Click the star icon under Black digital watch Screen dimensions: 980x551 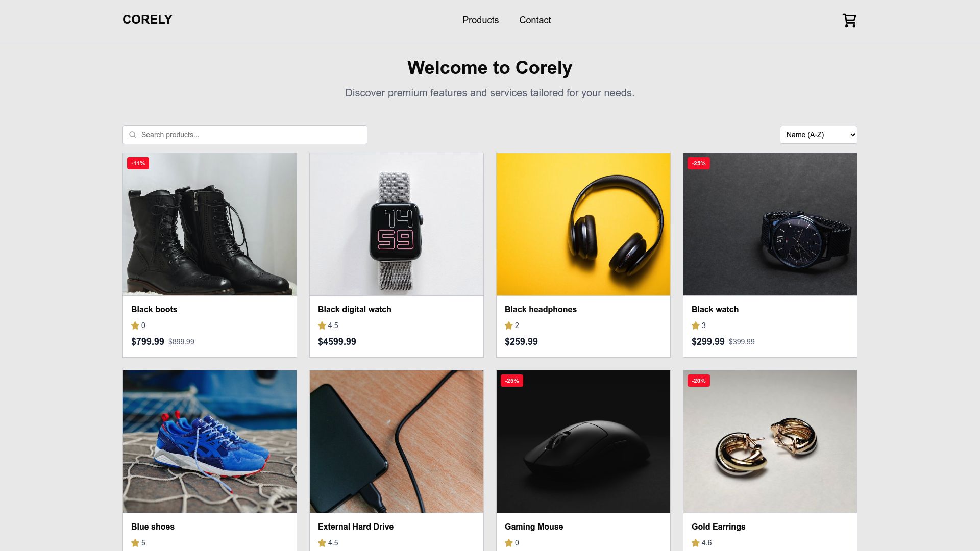(x=322, y=325)
